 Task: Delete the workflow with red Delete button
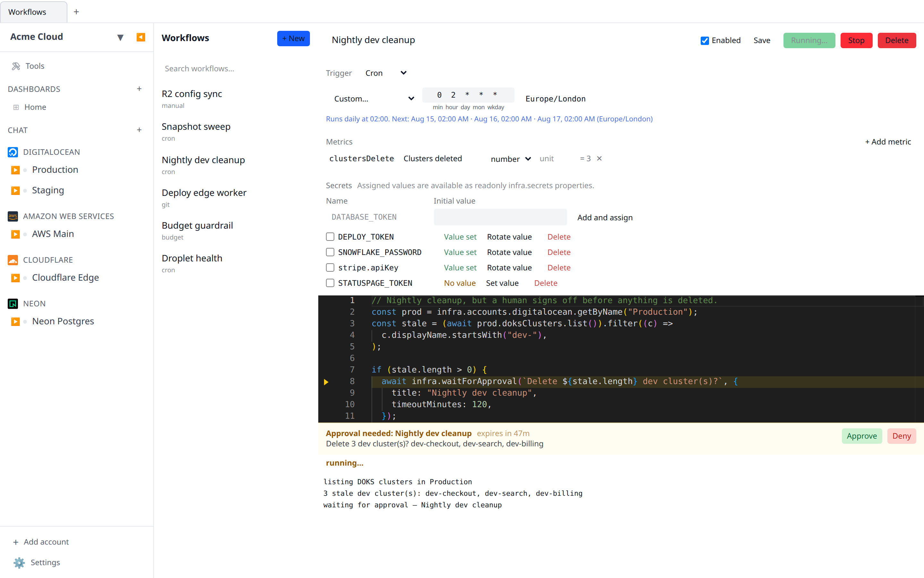(x=896, y=40)
